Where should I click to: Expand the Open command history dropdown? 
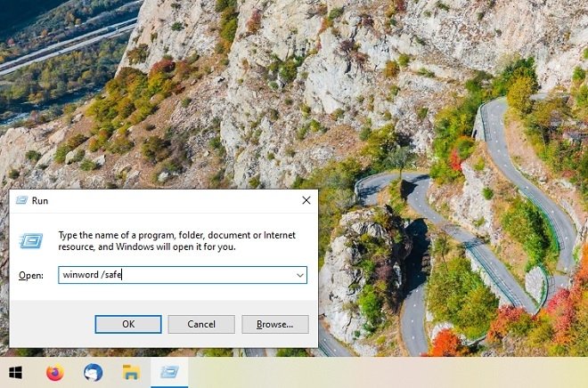pos(300,275)
